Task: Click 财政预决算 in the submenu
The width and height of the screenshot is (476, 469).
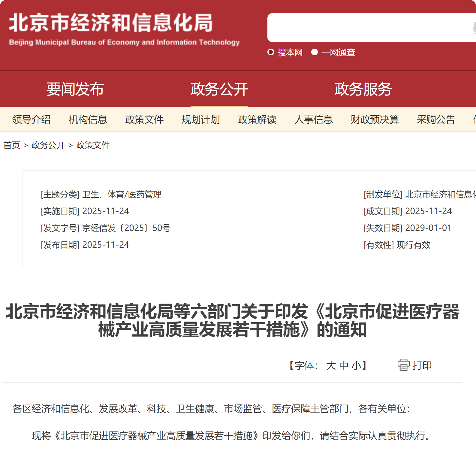Action: point(375,120)
